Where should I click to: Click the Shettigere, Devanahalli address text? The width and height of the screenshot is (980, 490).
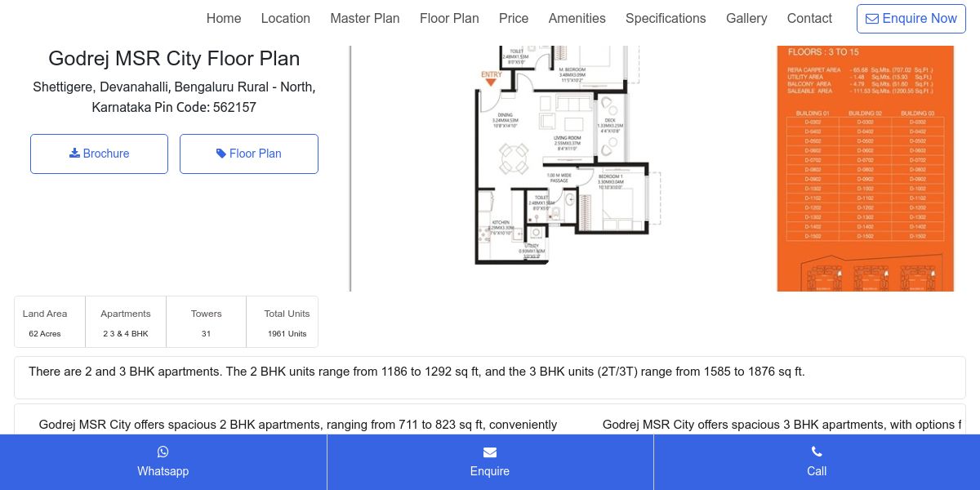(174, 97)
